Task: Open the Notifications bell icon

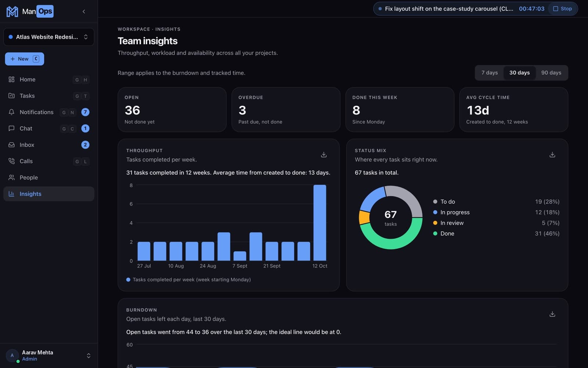Action: point(11,112)
